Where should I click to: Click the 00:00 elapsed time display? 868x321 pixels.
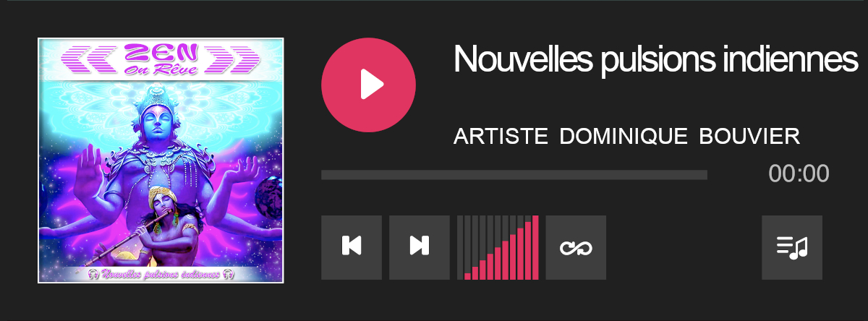pos(799,174)
